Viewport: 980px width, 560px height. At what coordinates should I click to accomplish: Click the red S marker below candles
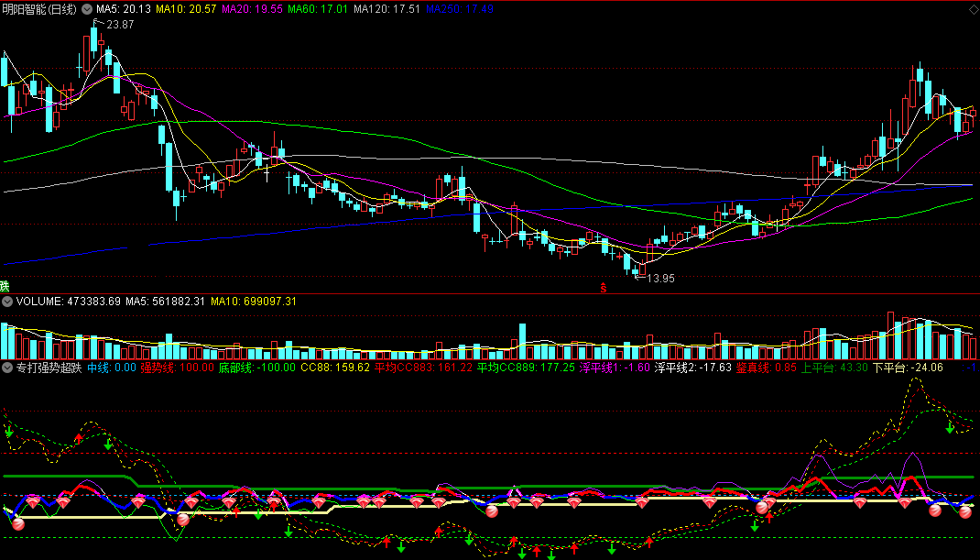click(604, 288)
